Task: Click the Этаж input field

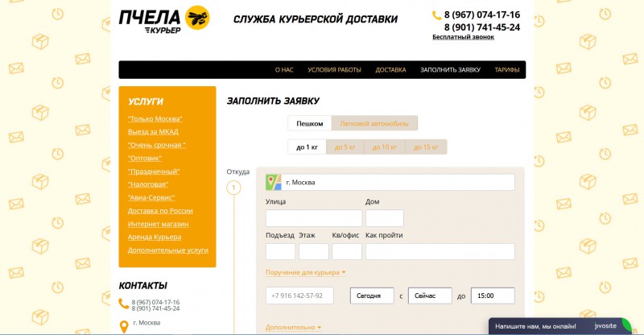Action: pos(314,251)
